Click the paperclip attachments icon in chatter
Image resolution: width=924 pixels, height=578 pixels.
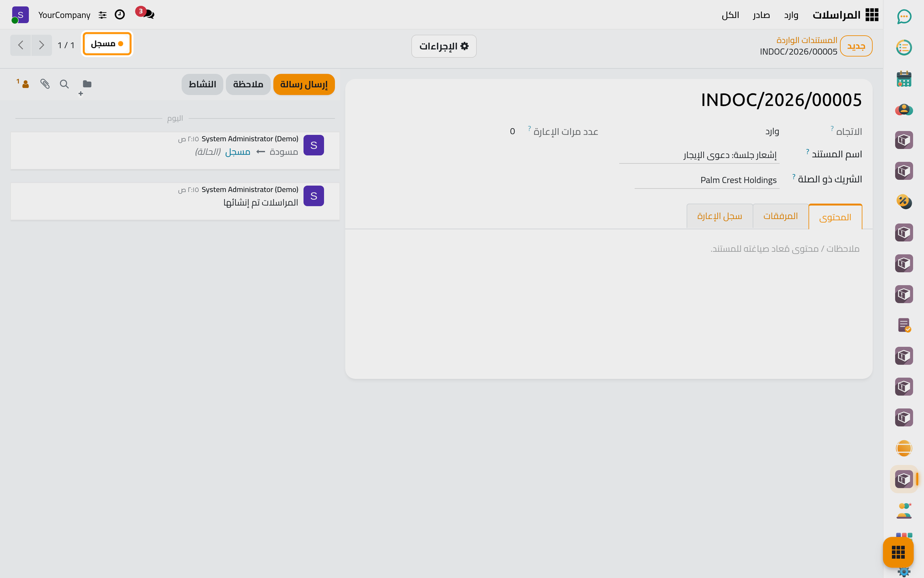(x=45, y=84)
